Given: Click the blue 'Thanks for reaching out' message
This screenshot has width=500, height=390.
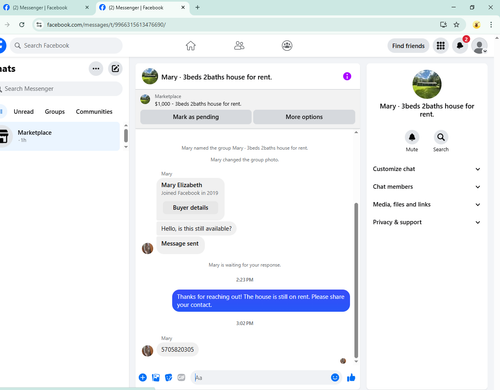Looking at the screenshot, I should [x=261, y=301].
